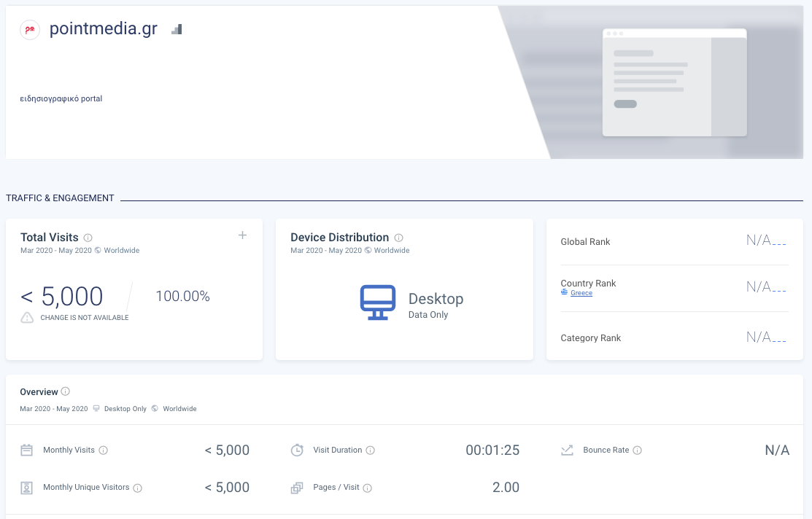Open the Visit Duration info icon
Viewport: 812px width, 519px height.
pos(371,450)
